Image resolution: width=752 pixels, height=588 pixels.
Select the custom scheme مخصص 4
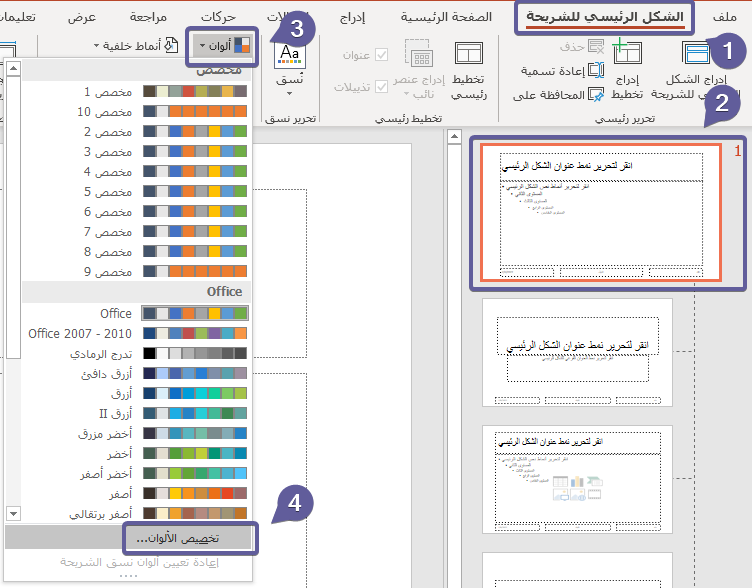136,172
